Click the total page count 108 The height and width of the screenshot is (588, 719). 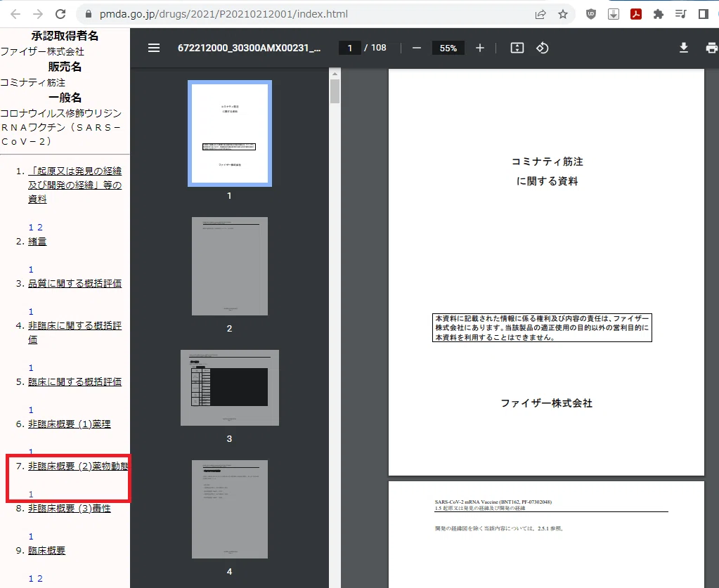(x=379, y=48)
